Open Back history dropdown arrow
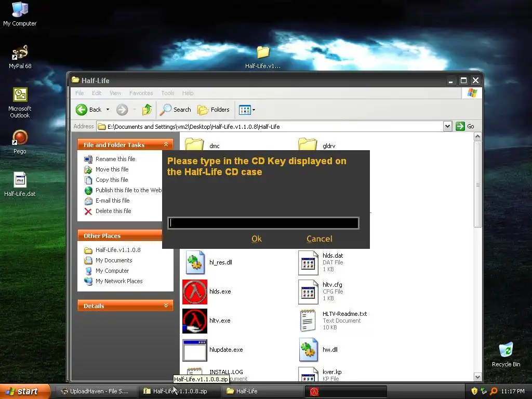Viewport: 532px width, 399px height. coord(108,110)
